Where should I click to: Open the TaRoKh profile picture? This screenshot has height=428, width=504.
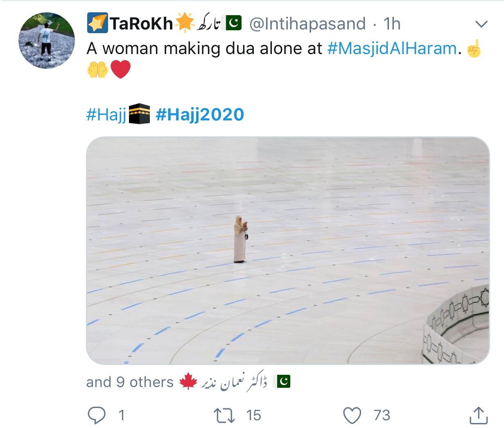[x=47, y=40]
